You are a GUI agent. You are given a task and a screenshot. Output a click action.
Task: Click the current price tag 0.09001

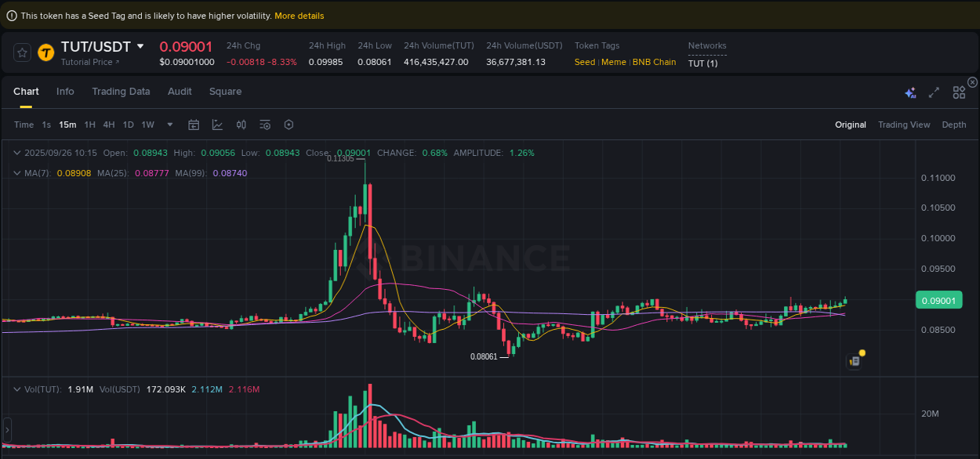pos(938,300)
